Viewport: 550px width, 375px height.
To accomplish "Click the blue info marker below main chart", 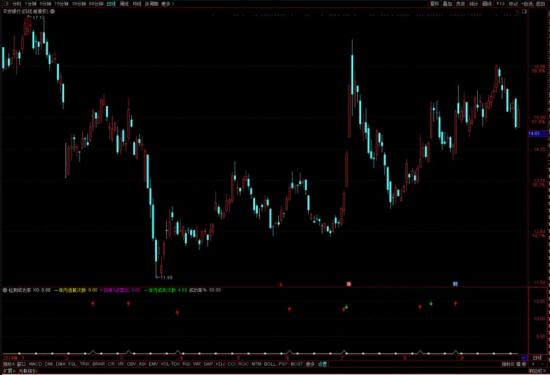I will pyautogui.click(x=455, y=284).
